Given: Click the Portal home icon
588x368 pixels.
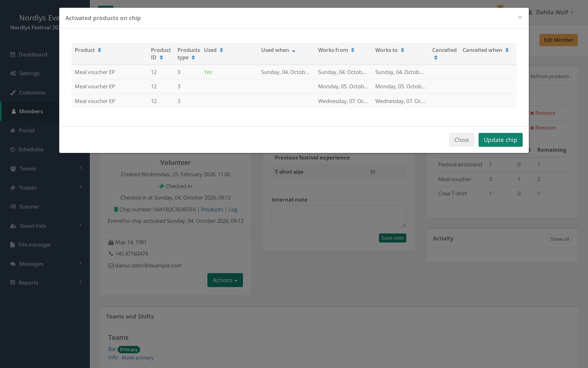Looking at the screenshot, I should [13, 130].
